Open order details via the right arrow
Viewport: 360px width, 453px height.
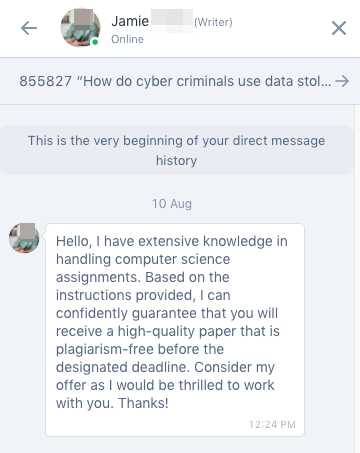point(342,81)
